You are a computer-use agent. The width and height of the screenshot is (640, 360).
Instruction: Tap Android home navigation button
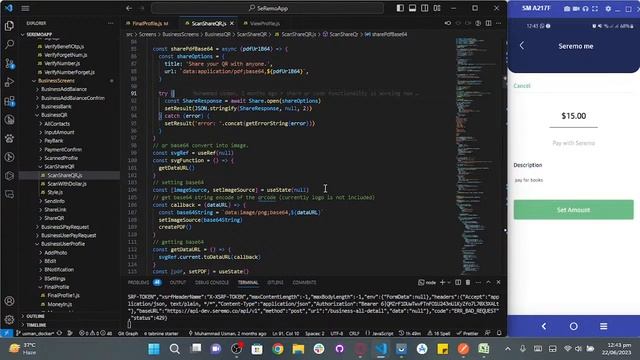point(573,326)
